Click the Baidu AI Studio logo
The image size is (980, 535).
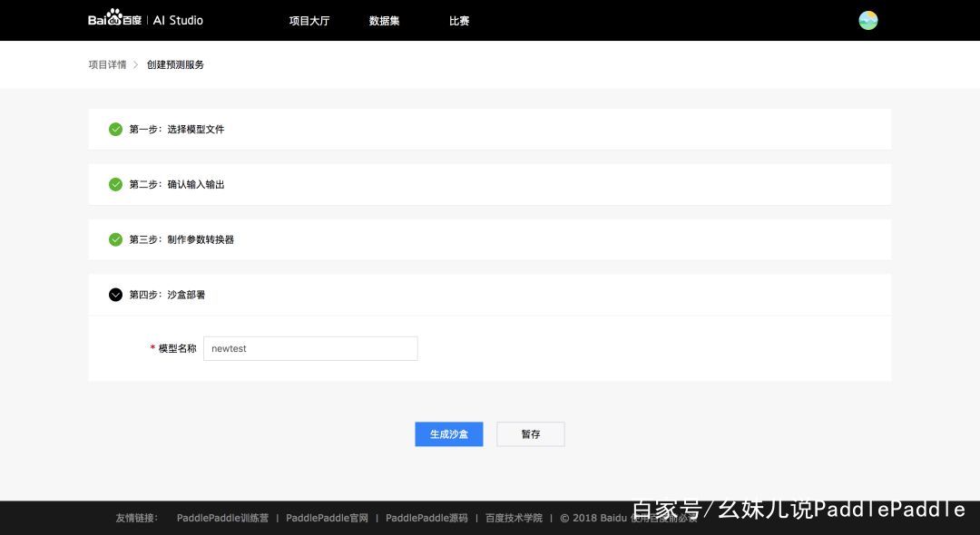(x=145, y=20)
